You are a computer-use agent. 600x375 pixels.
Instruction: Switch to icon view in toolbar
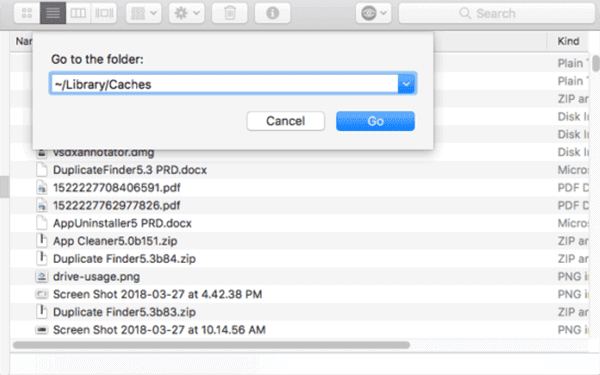coord(27,13)
